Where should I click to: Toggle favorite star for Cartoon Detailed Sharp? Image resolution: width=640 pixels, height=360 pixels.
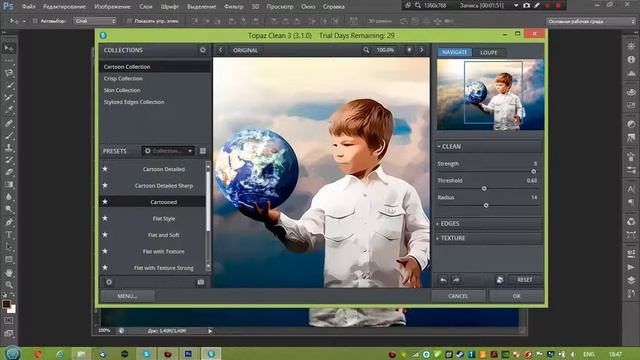pos(105,185)
